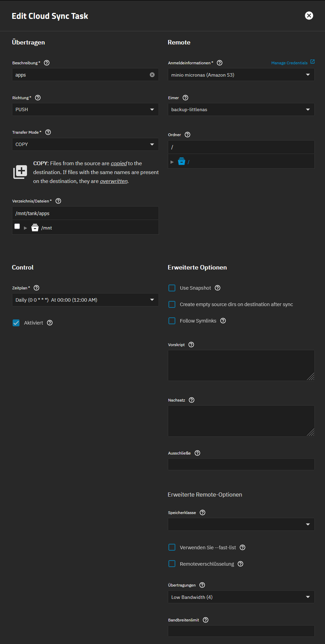Show help for Richtung field

(38, 98)
